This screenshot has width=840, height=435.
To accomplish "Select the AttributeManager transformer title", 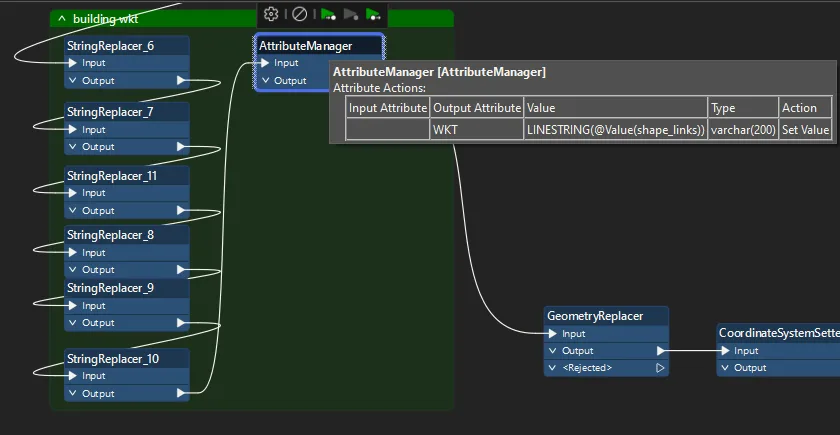I will click(305, 46).
